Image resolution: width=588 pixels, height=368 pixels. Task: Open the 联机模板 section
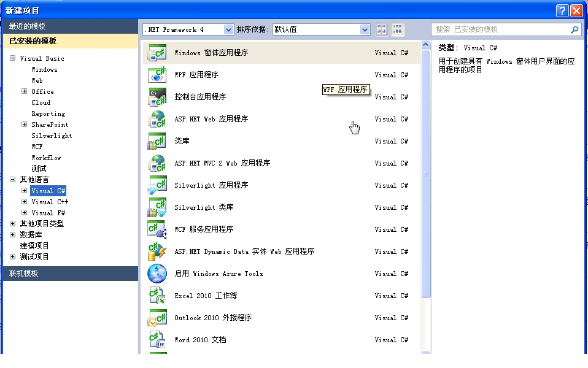pos(71,273)
